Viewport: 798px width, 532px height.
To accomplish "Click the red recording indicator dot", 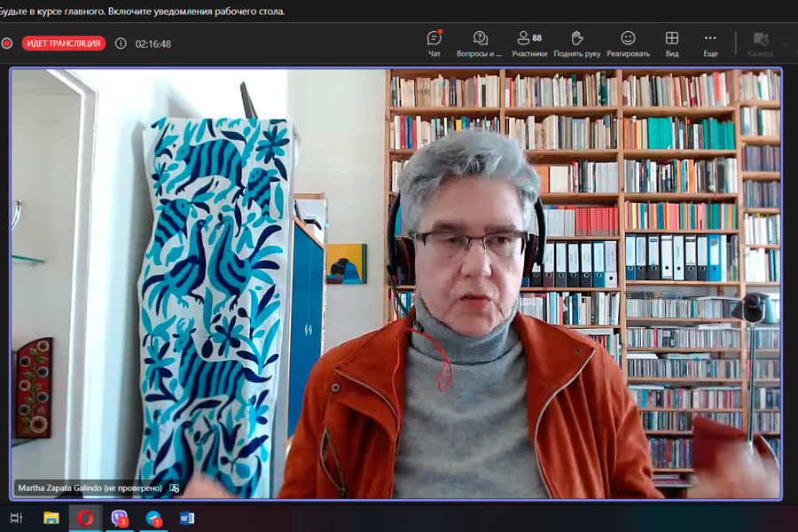I will pos(7,43).
